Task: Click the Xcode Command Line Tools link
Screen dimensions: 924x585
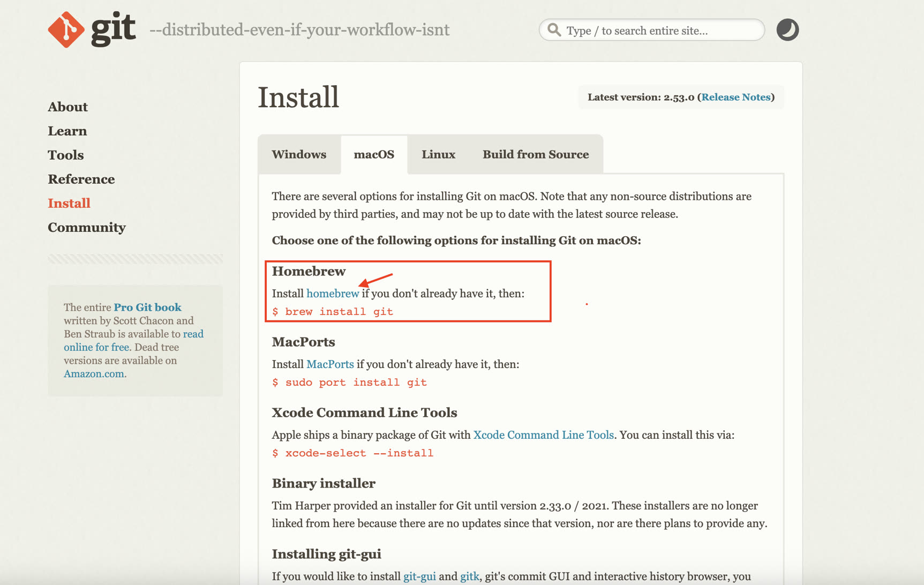Action: 543,434
